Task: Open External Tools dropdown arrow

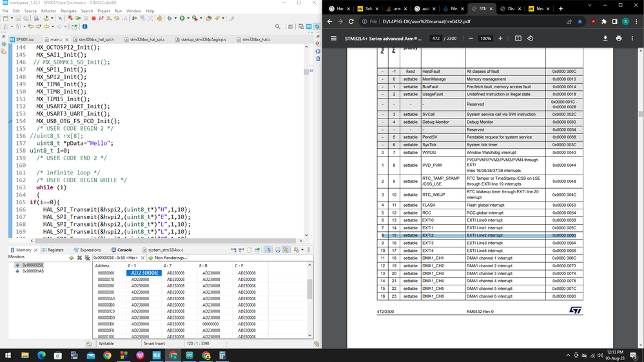Action: coord(201,18)
